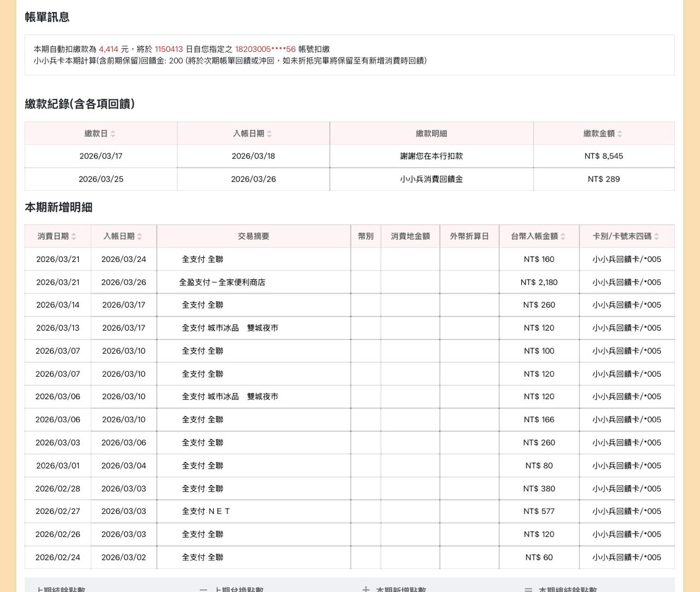Toggle sorting on 台幣入帳金額 column
This screenshot has width=700, height=592.
563,237
